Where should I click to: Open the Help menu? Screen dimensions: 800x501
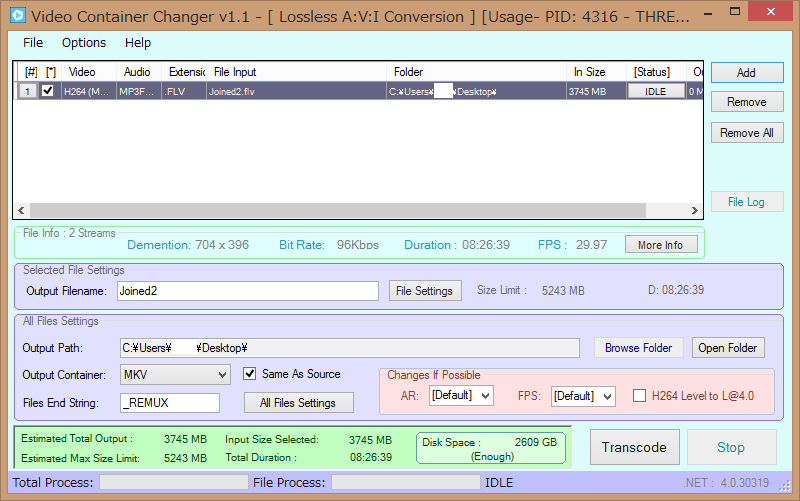point(138,43)
